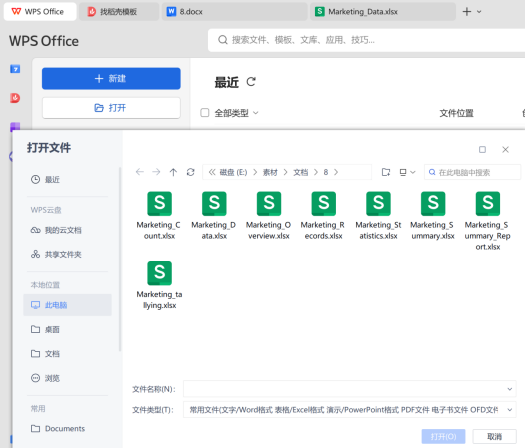Go back in the file dialog
The image size is (526, 448).
pos(140,172)
